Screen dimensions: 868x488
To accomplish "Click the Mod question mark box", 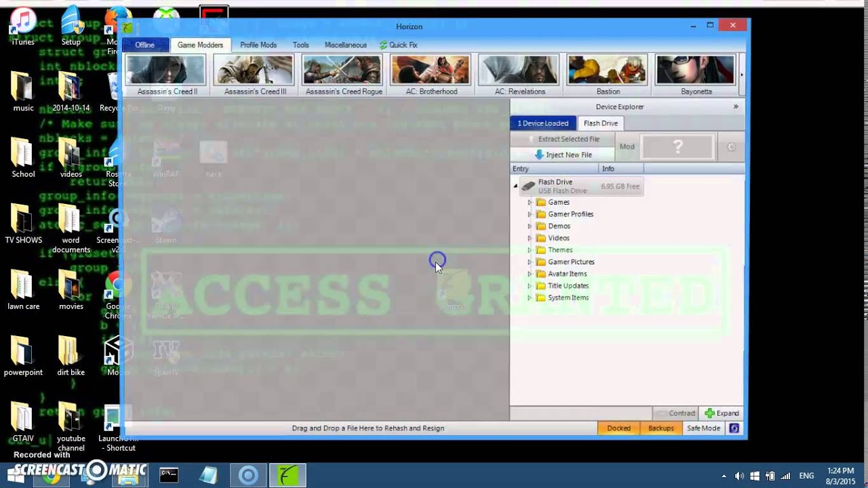I will [677, 146].
